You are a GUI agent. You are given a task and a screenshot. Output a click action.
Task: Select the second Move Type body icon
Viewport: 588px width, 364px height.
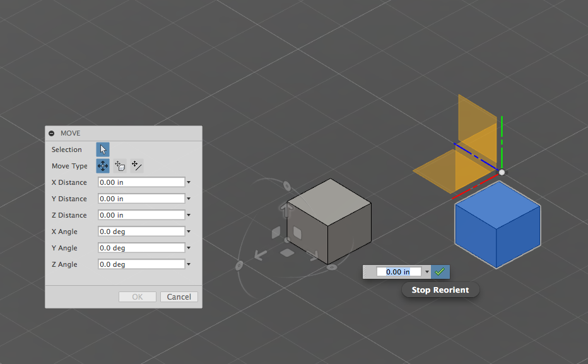point(119,165)
